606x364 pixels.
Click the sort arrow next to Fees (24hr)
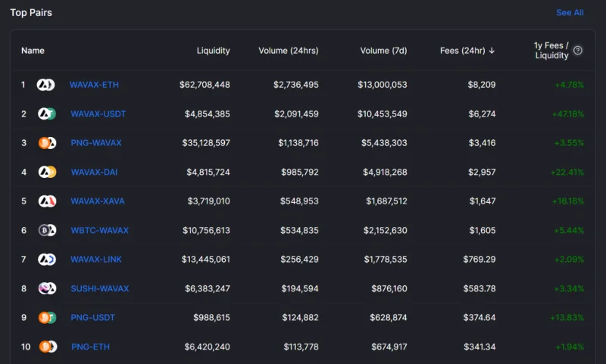[x=492, y=51]
